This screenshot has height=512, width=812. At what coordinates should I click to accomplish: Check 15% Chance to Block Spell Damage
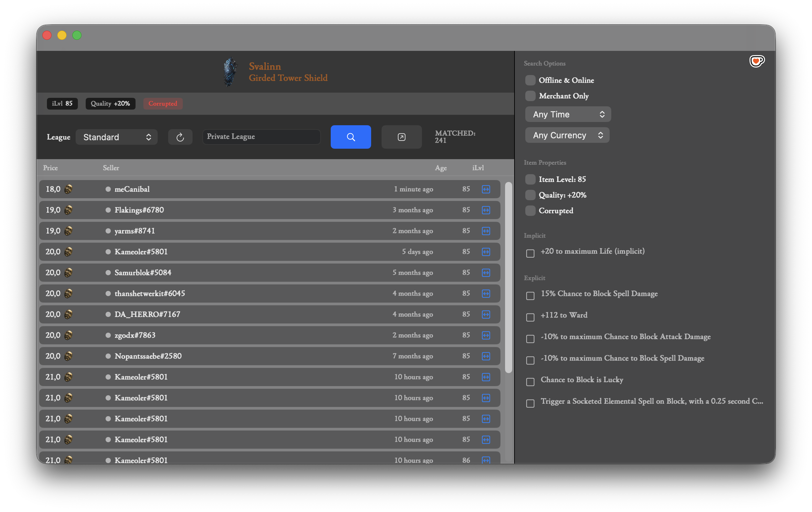pos(530,296)
